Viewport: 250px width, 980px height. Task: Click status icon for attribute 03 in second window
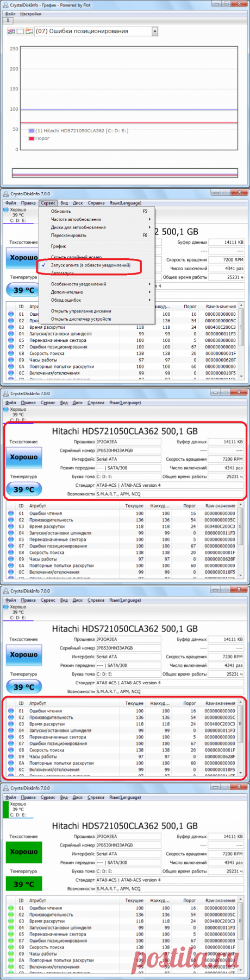pyautogui.click(x=11, y=327)
